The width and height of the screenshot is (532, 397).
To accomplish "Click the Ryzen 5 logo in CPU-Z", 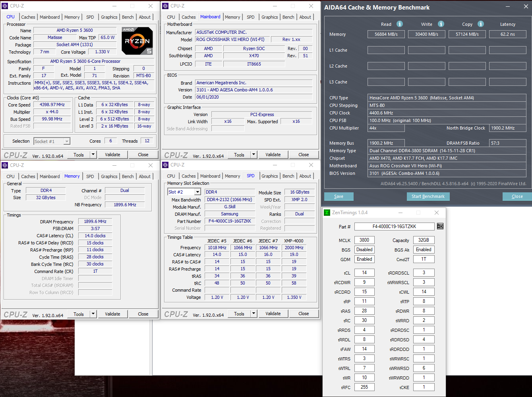I will pos(137,41).
